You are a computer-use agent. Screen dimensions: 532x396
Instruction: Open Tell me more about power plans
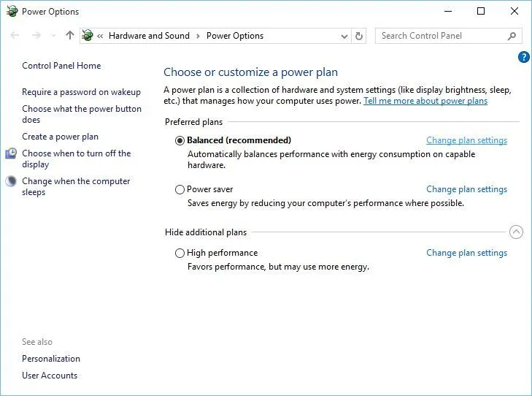tap(425, 101)
